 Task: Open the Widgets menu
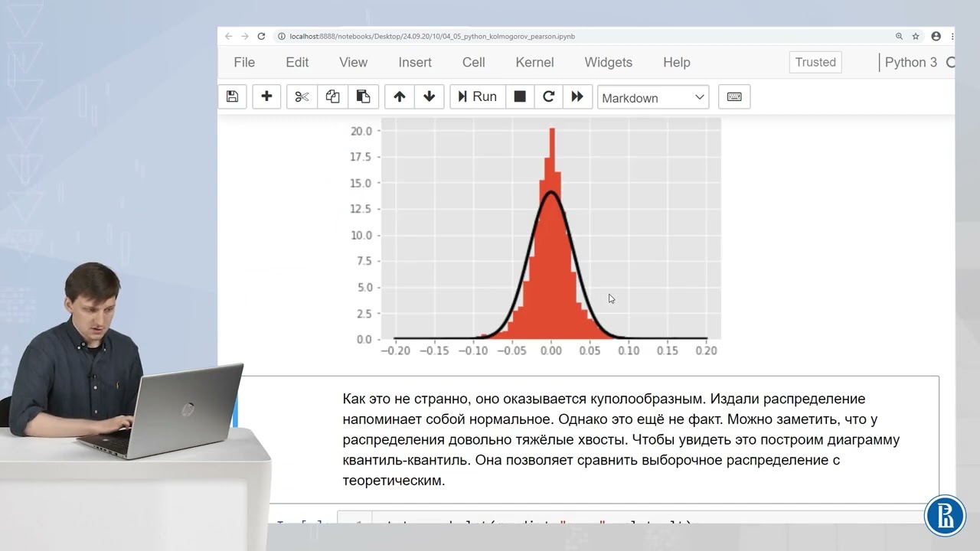pyautogui.click(x=609, y=62)
